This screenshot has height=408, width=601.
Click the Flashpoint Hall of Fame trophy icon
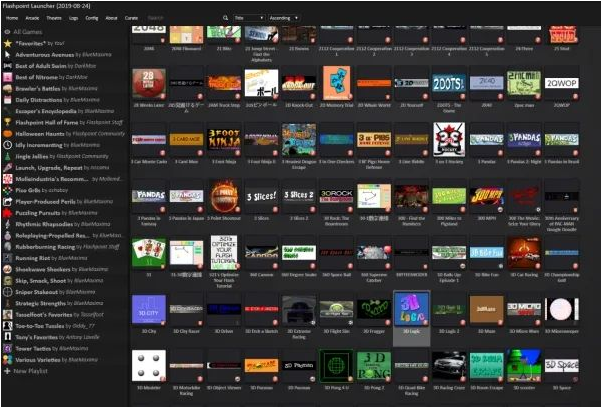click(x=8, y=123)
